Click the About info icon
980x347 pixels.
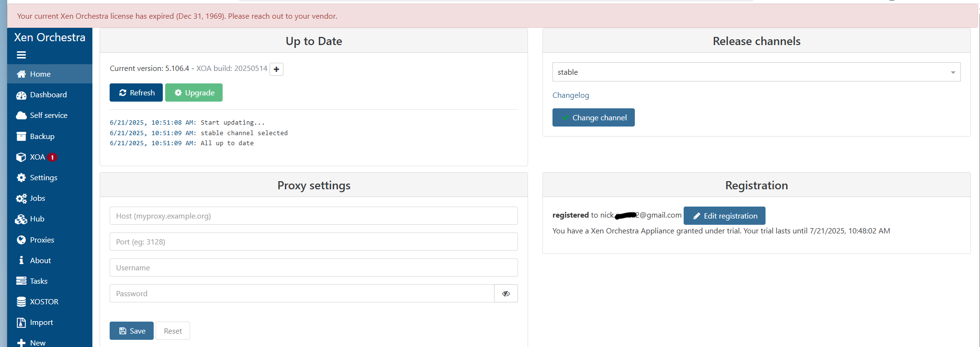[x=21, y=260]
